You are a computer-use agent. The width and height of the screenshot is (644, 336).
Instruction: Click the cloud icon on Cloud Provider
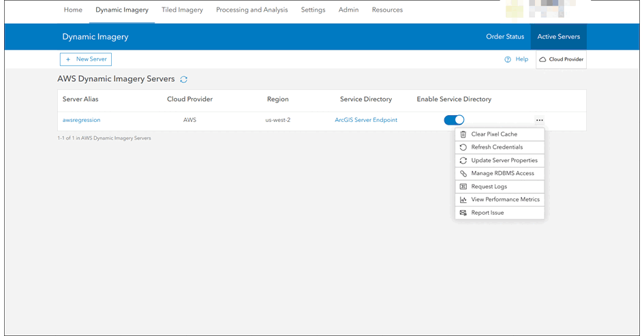(542, 59)
